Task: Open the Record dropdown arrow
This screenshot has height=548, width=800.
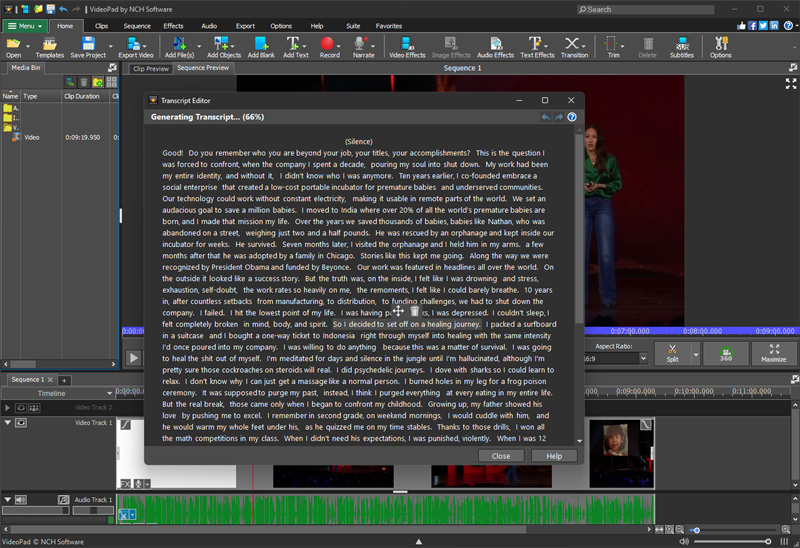Action: (338, 46)
